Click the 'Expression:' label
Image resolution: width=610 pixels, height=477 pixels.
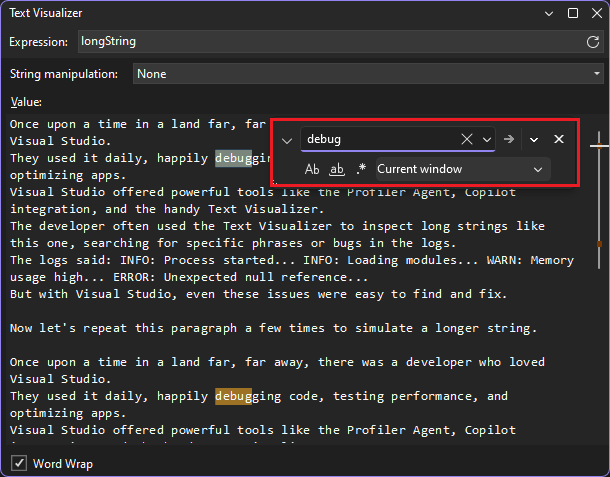pos(39,42)
